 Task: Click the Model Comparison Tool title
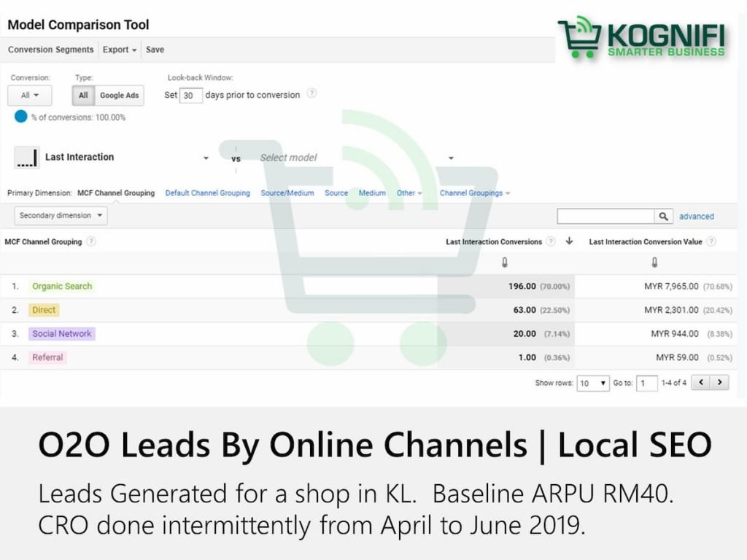tap(78, 25)
